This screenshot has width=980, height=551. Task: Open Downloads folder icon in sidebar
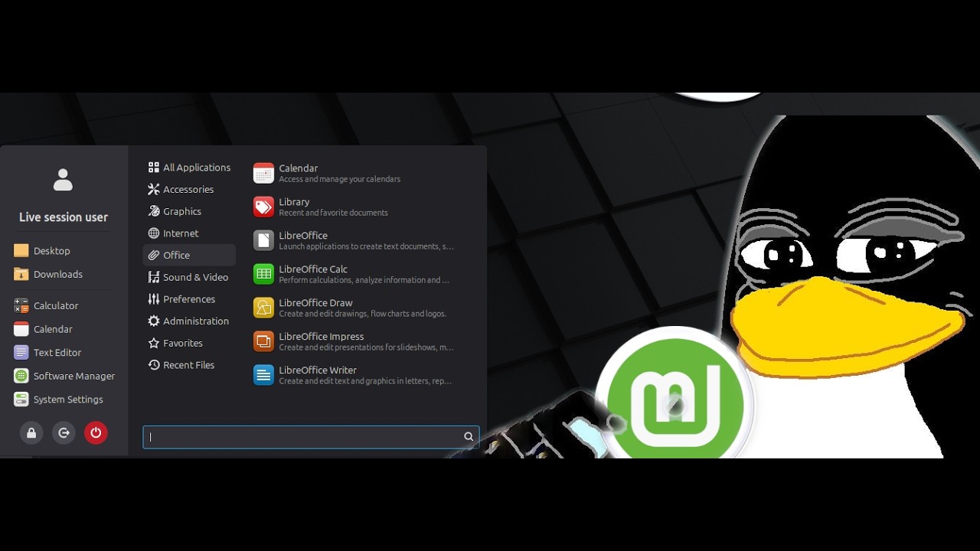coord(21,274)
